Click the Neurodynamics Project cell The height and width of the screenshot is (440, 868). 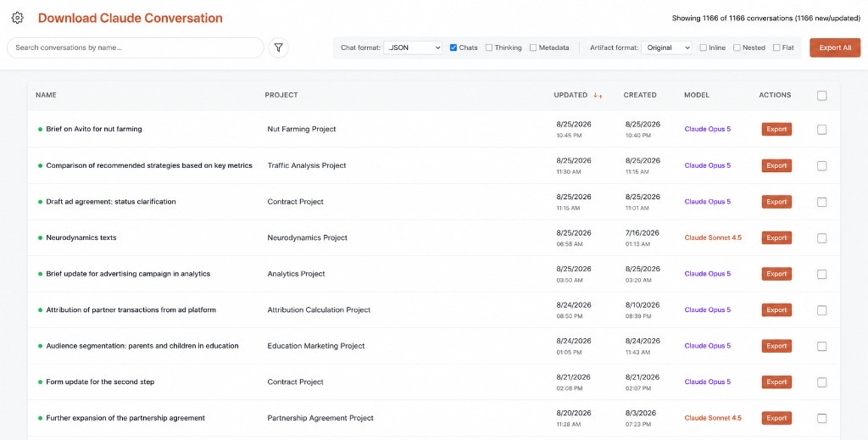pyautogui.click(x=307, y=237)
